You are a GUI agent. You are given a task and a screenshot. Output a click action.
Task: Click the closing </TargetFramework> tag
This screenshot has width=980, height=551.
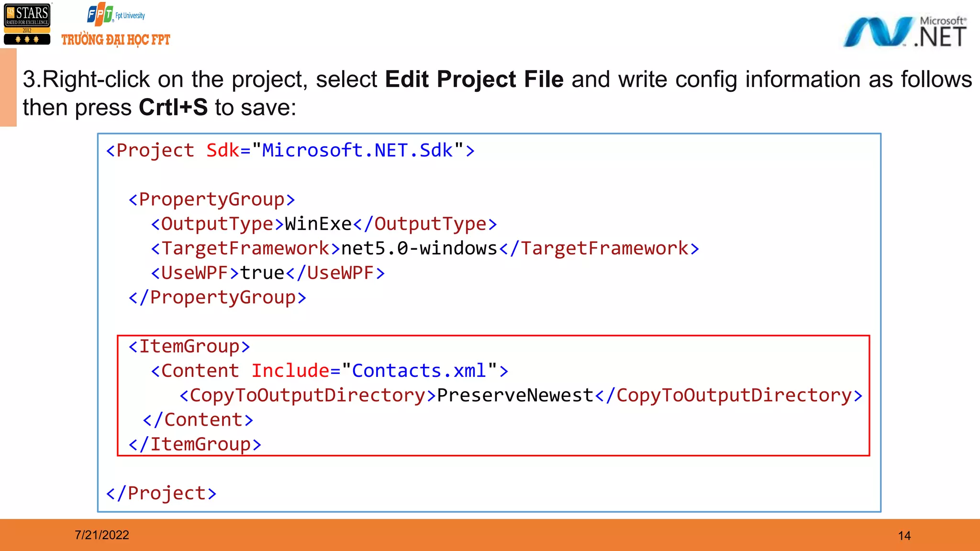click(599, 248)
